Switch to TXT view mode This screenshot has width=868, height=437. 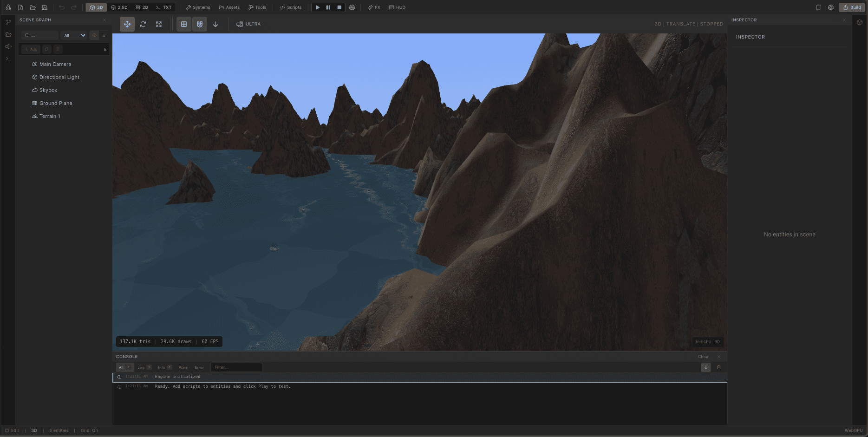pos(164,7)
